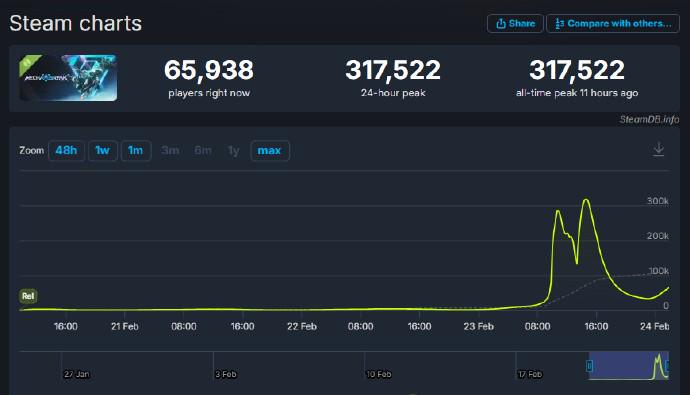The height and width of the screenshot is (395, 690).
Task: Set zoom range to 1w
Action: pos(103,150)
